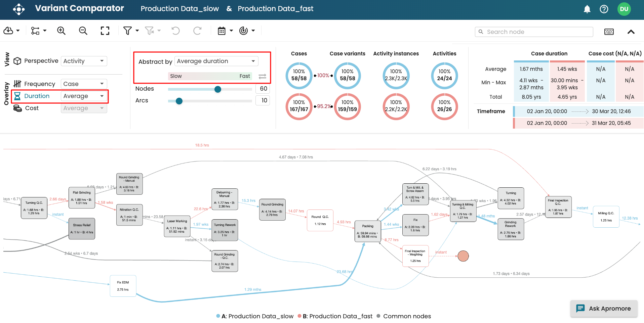
Task: Open the DU user avatar menu
Action: tap(624, 9)
